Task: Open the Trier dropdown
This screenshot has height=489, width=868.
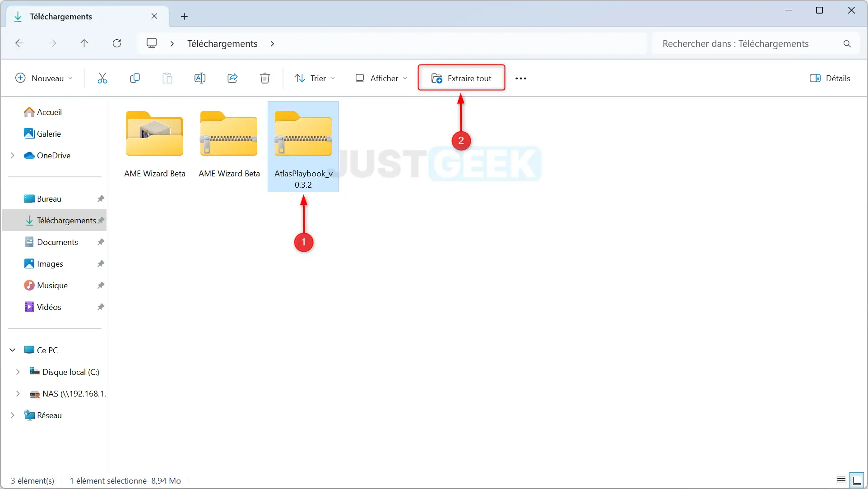Action: 315,78
